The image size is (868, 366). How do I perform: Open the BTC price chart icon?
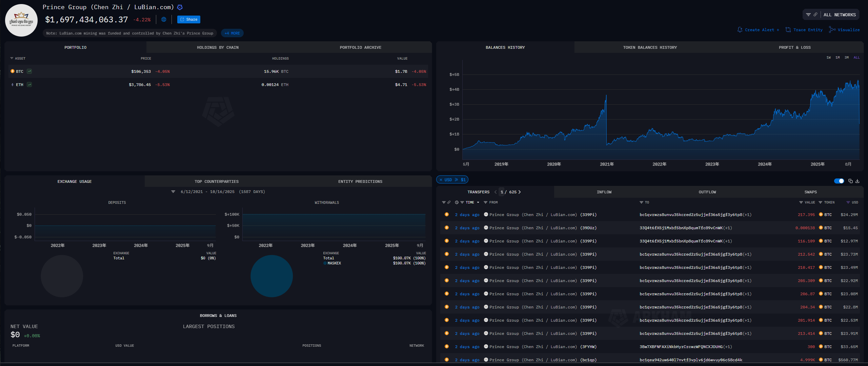(x=29, y=71)
